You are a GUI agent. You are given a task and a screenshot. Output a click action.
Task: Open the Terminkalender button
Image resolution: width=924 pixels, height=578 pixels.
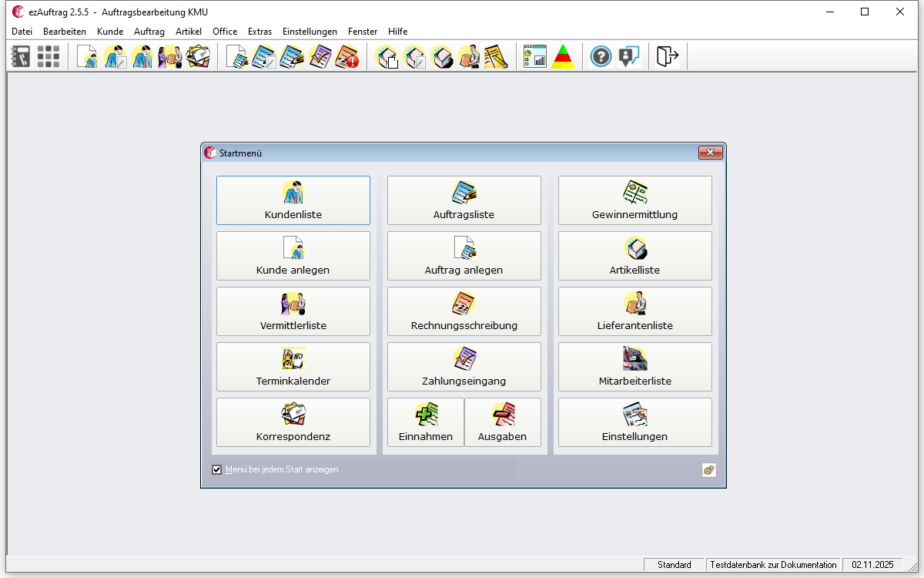pos(293,367)
